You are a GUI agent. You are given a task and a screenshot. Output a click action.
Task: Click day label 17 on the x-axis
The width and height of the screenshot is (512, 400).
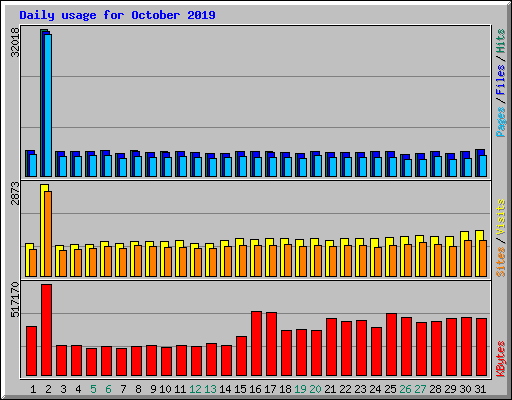click(x=270, y=389)
